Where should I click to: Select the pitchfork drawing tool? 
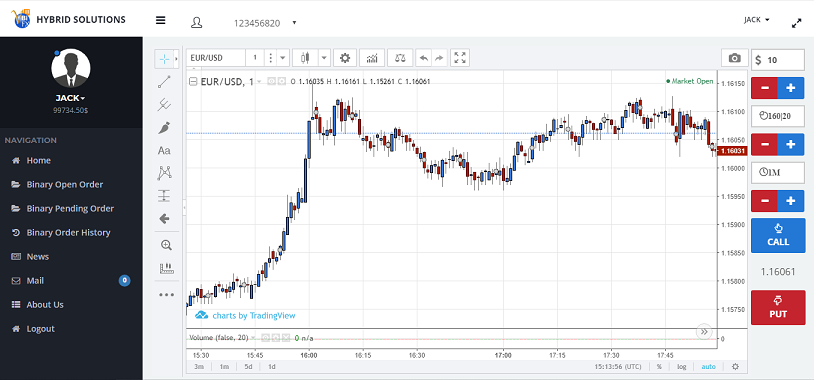[164, 105]
